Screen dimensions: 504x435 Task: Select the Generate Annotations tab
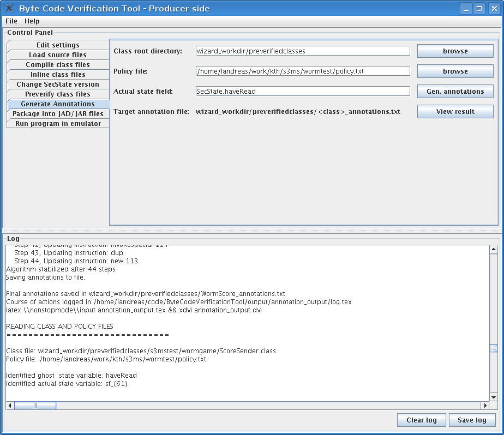(x=58, y=104)
